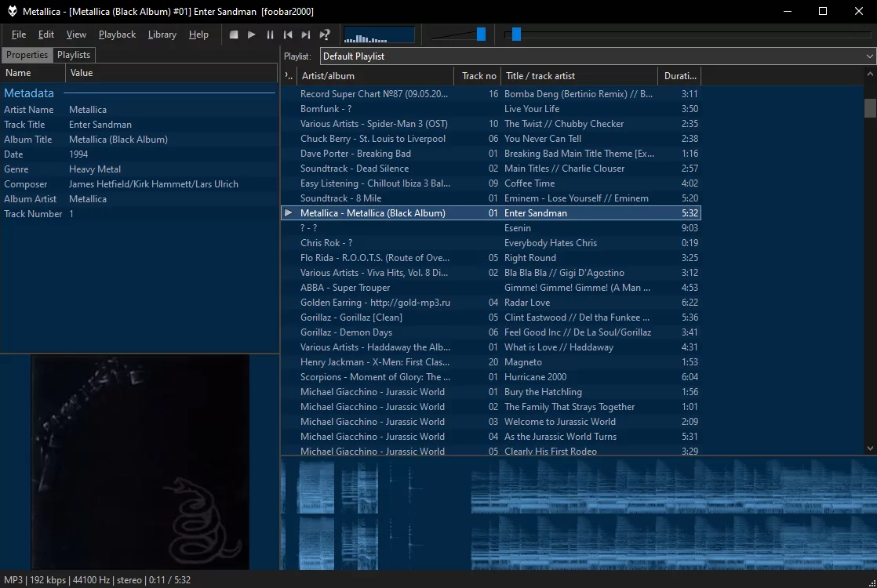Switch to the Properties tab
Screen dimensions: 877x588
click(x=27, y=55)
